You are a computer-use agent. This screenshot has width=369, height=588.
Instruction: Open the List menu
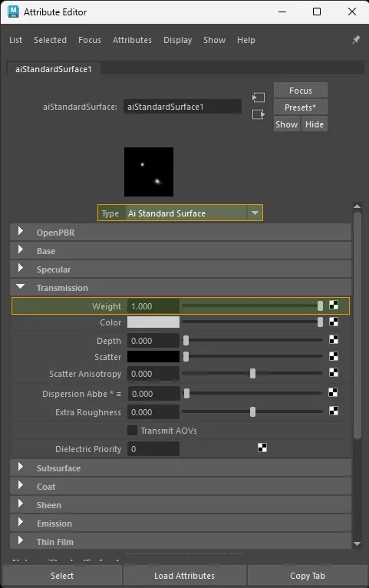point(16,40)
